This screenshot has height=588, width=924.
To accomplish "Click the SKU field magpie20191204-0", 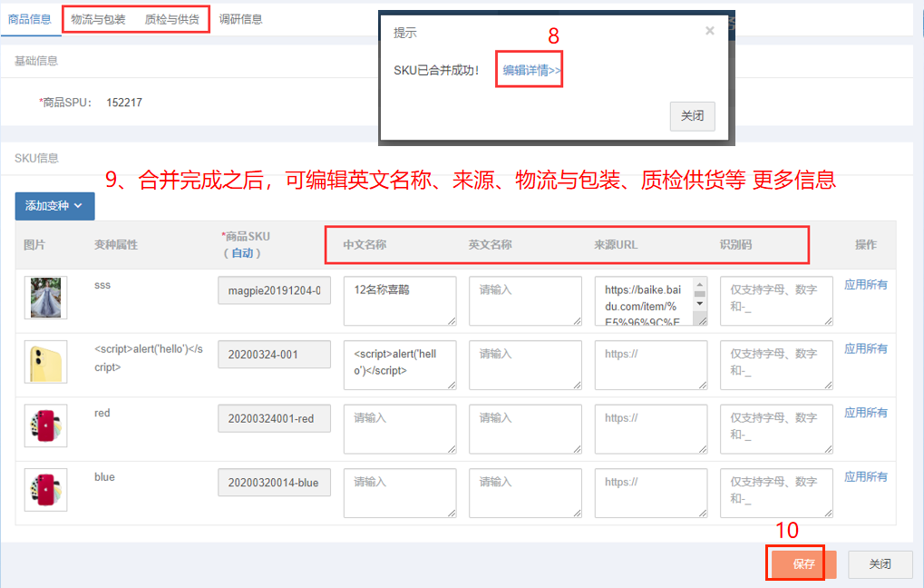I will [274, 290].
